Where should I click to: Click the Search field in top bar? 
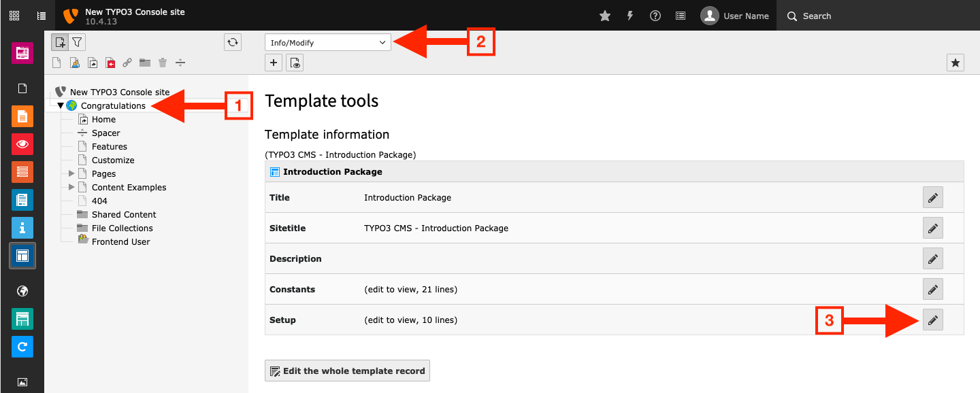pyautogui.click(x=878, y=16)
